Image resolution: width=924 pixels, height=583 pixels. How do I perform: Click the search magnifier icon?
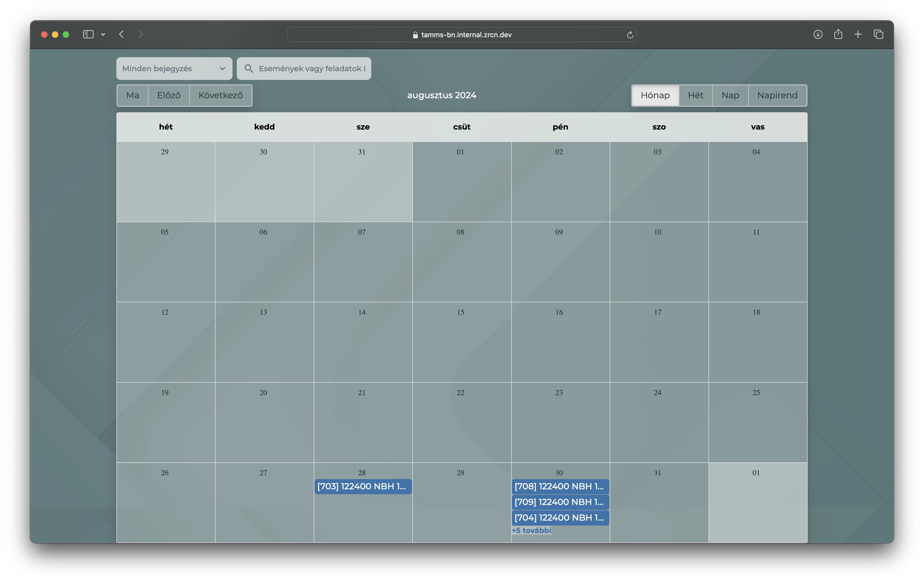(249, 69)
